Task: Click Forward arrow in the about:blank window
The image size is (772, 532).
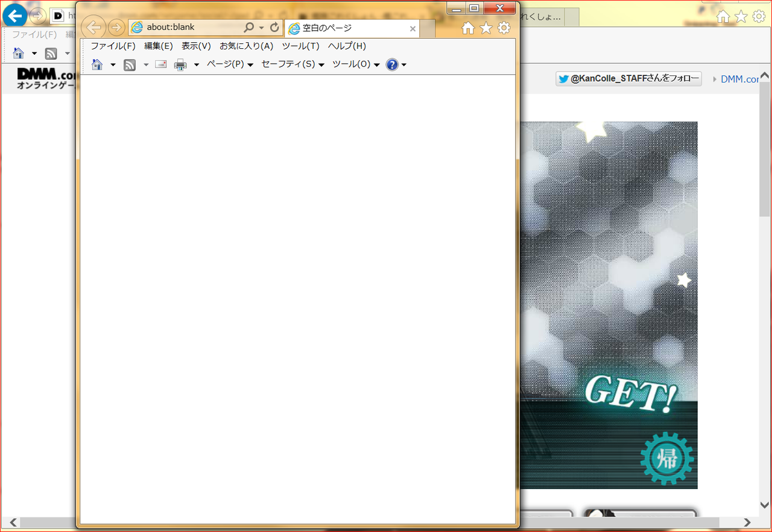Action: (116, 27)
